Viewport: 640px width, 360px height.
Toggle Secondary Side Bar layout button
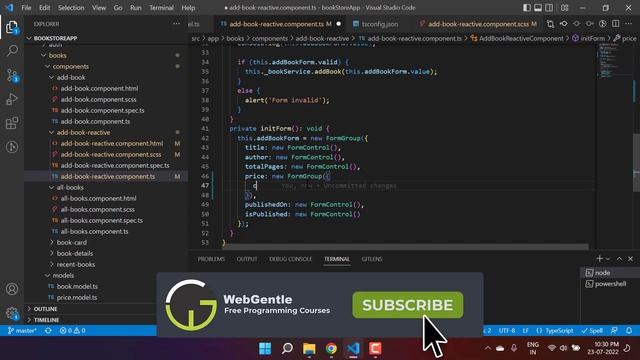coord(549,8)
